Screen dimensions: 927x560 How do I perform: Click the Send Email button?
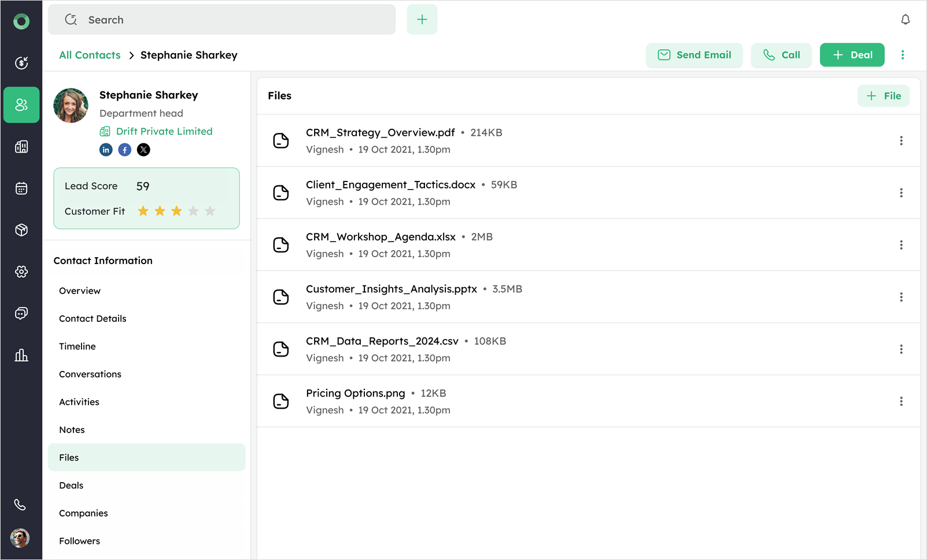(694, 55)
